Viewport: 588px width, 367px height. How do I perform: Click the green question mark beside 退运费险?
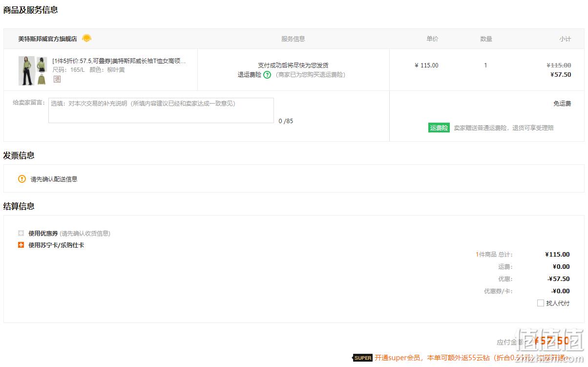(267, 75)
